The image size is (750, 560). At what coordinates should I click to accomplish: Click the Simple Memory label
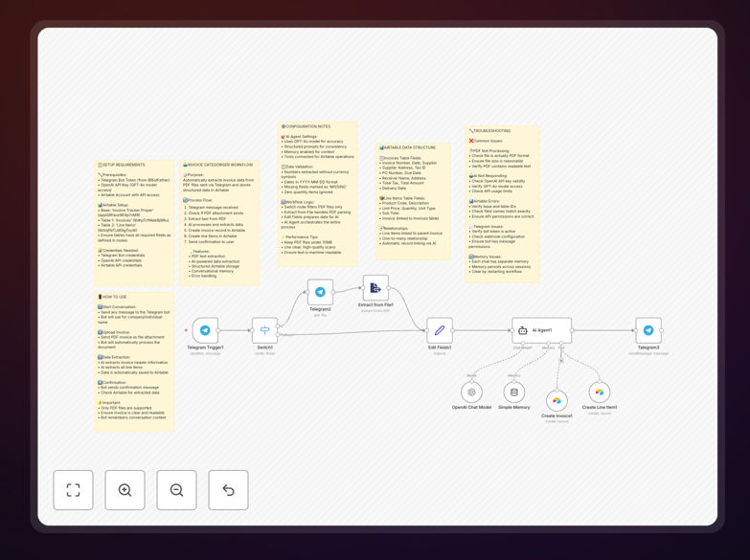pyautogui.click(x=514, y=408)
